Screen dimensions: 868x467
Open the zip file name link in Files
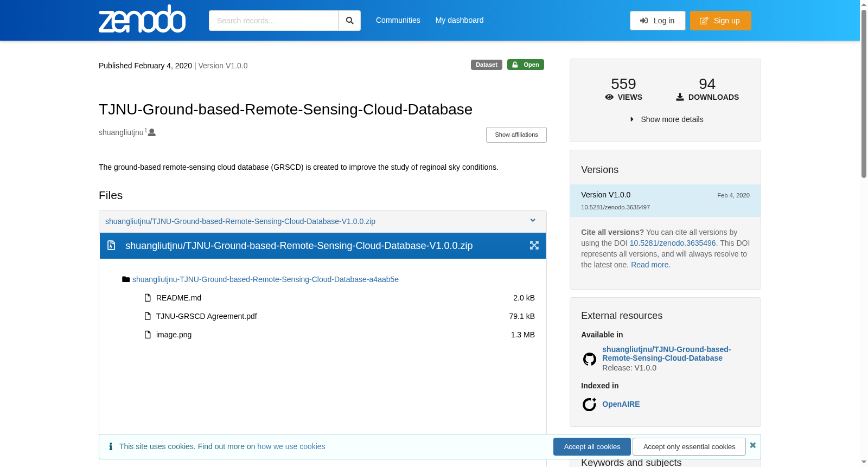click(240, 221)
